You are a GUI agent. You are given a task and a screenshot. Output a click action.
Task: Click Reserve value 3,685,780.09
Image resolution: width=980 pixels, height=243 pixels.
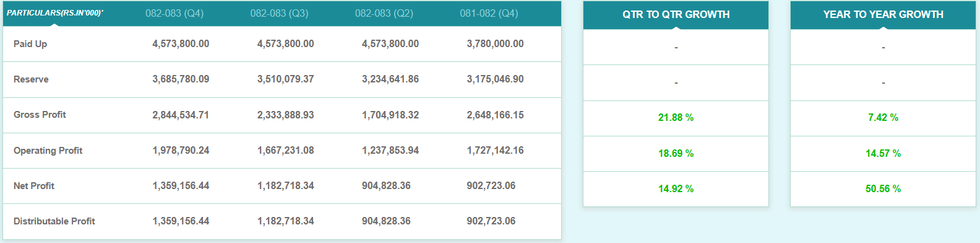181,79
